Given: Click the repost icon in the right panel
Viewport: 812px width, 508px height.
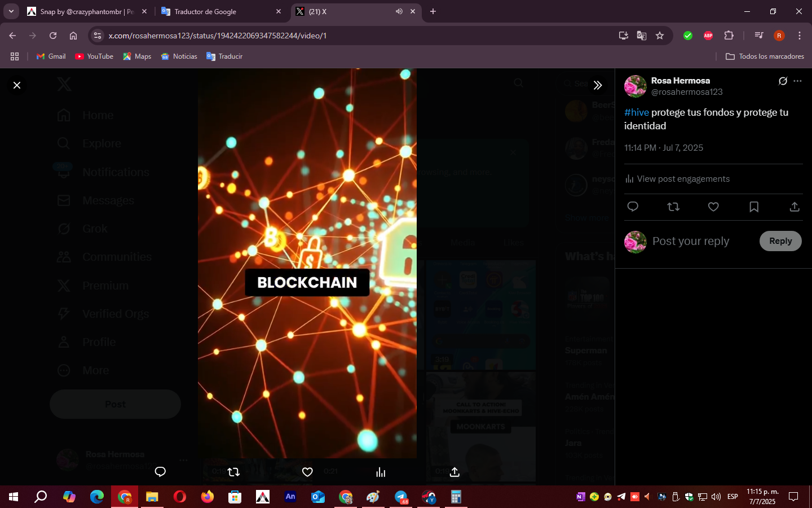Looking at the screenshot, I should click(673, 207).
